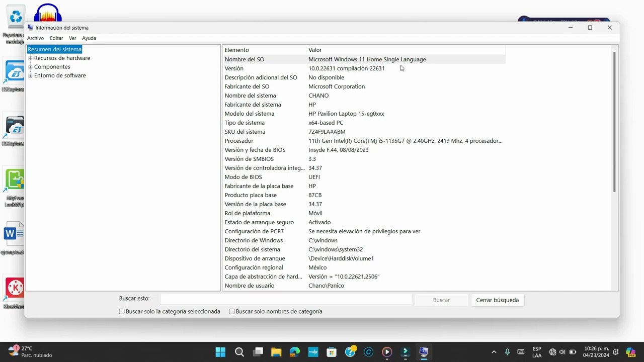
Task: Select the 'SKU del sistema' row
Action: 364,132
